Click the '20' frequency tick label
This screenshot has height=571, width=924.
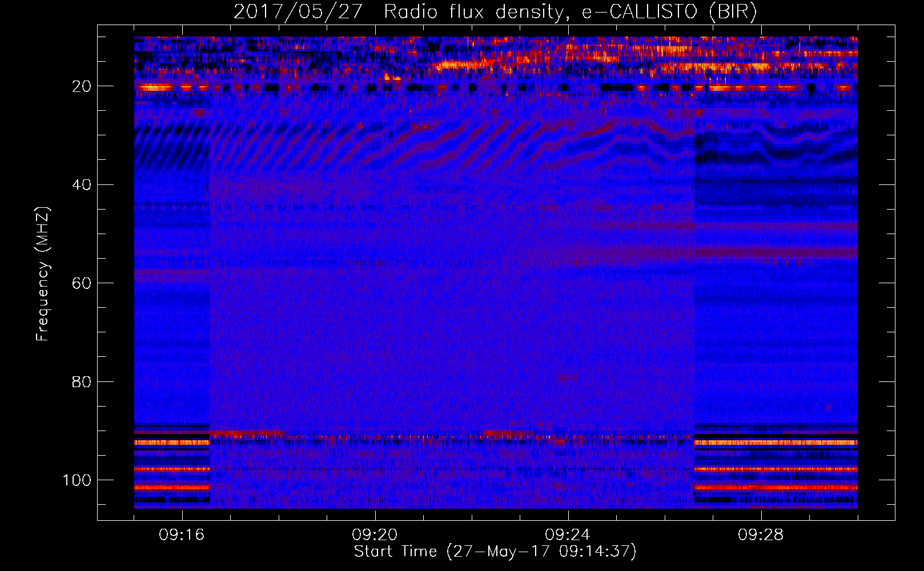82,86
